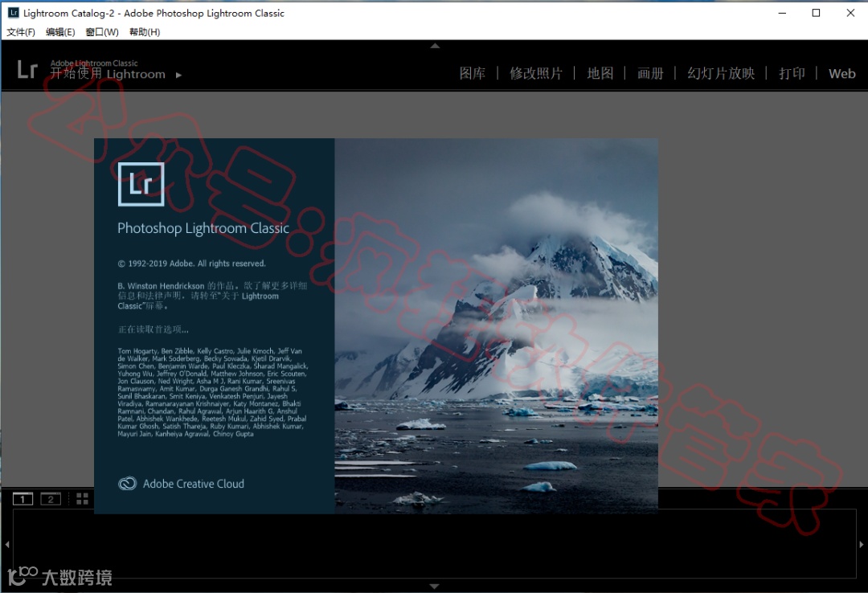
Task: Click the Adobe Creative Cloud icon
Action: point(127,484)
